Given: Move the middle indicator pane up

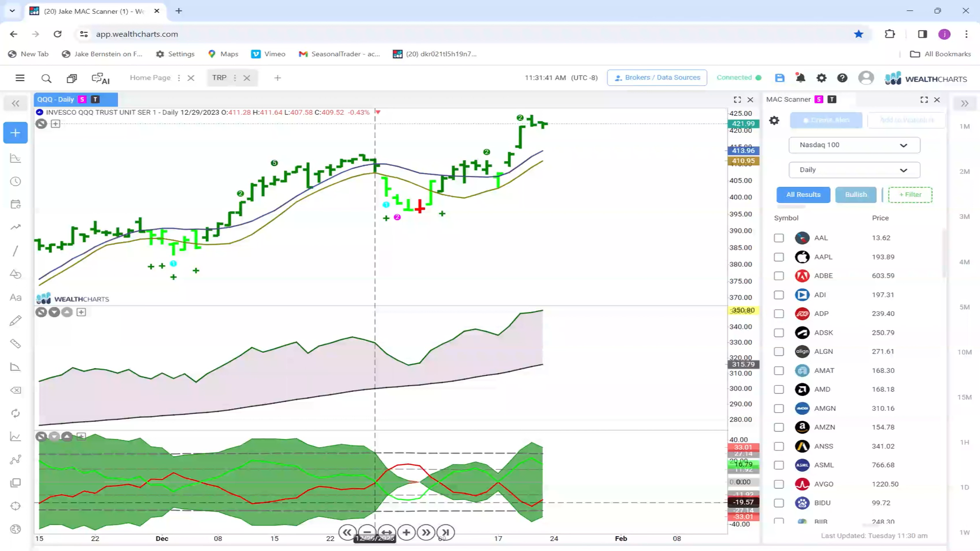Looking at the screenshot, I should coord(67,312).
